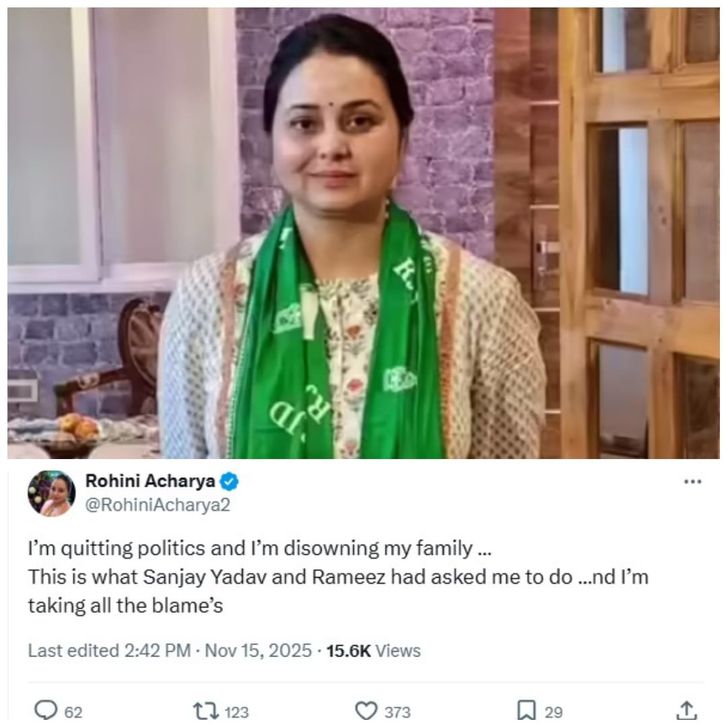Open the @RohiniAcharya2 handle link
Screen dimensions: 728x728
coord(158,506)
